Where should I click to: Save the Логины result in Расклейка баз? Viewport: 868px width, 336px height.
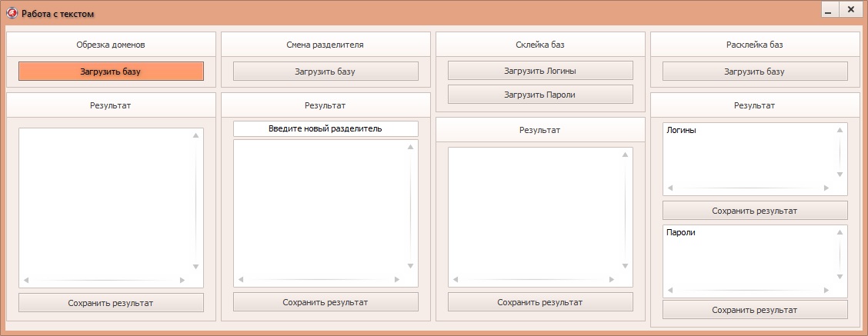(755, 211)
